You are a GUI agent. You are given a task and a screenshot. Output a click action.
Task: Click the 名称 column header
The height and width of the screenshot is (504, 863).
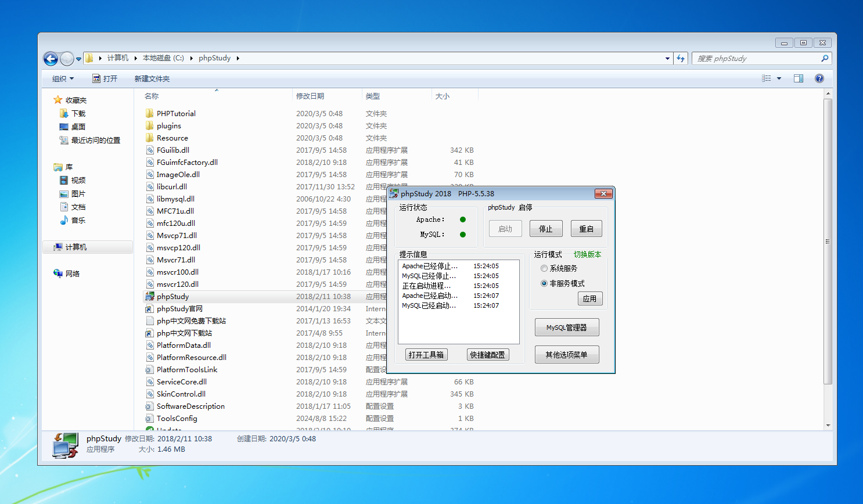tap(152, 96)
